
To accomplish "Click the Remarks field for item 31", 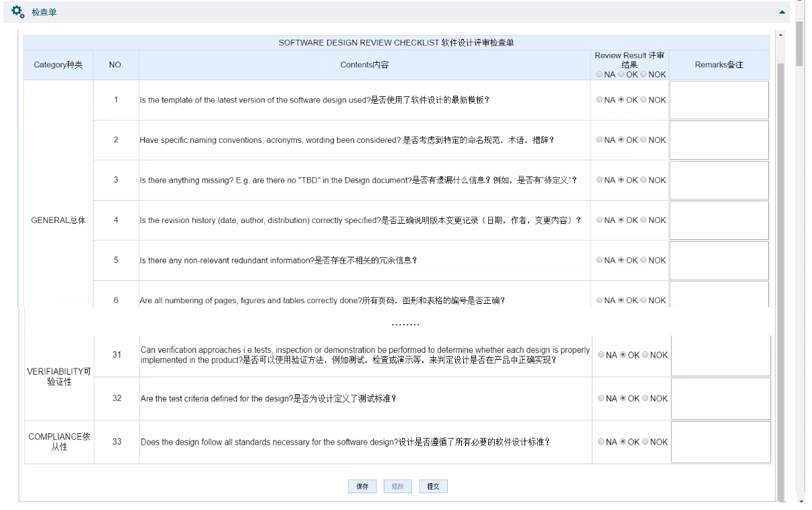I will pyautogui.click(x=721, y=355).
